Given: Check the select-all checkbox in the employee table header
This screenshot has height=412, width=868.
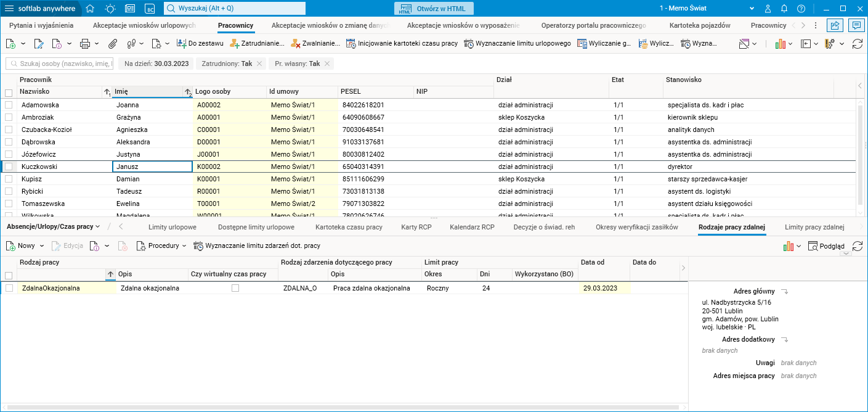Looking at the screenshot, I should click(9, 93).
